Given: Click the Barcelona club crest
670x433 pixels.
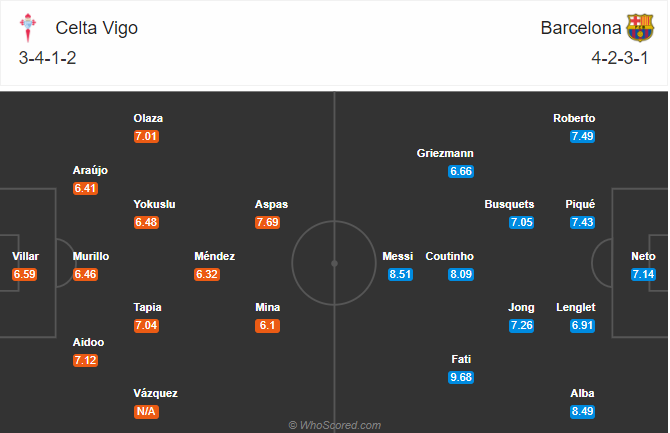Looking at the screenshot, I should [x=640, y=28].
